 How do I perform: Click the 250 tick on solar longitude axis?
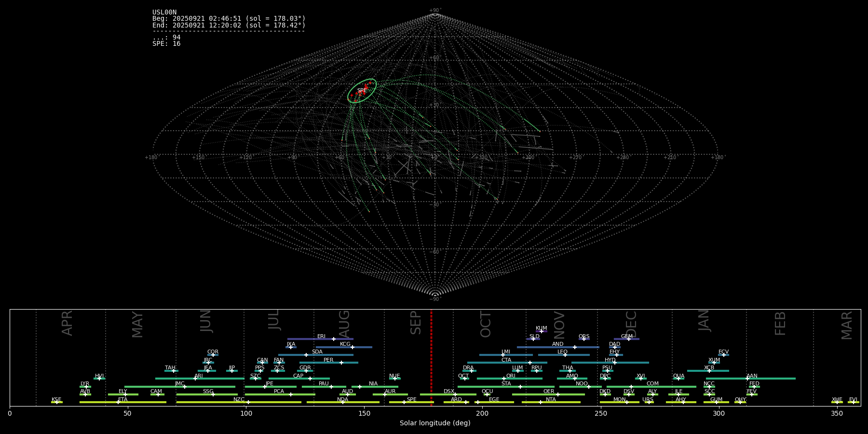click(x=600, y=413)
